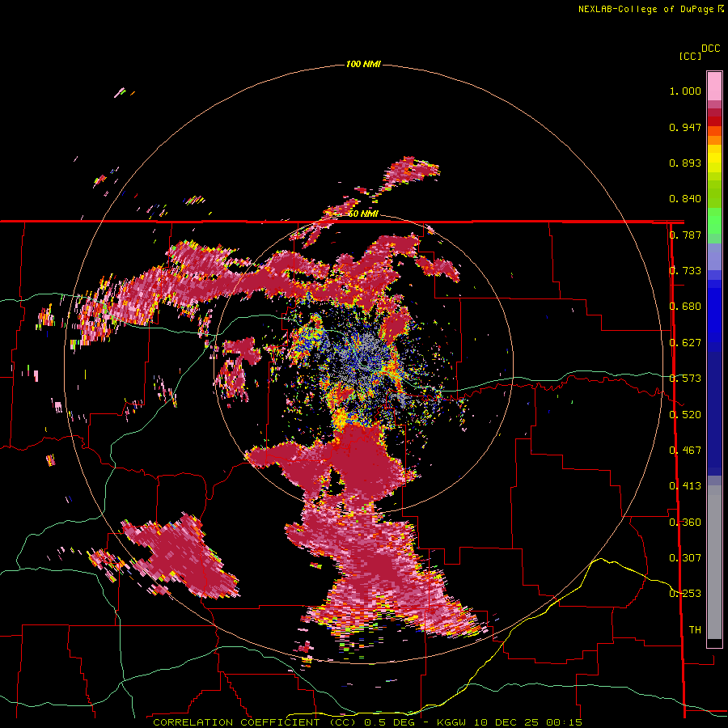728x728 pixels.
Task: Click the yellow segment of the color bar
Action: pyautogui.click(x=714, y=159)
